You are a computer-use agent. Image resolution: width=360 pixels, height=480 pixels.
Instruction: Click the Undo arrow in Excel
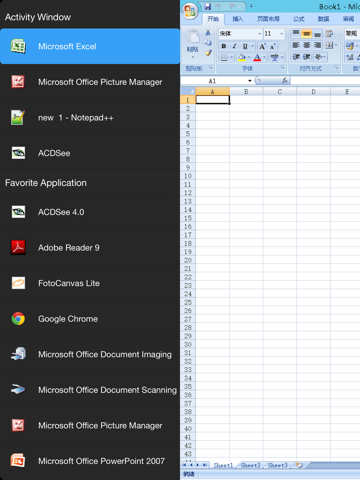[x=218, y=6]
